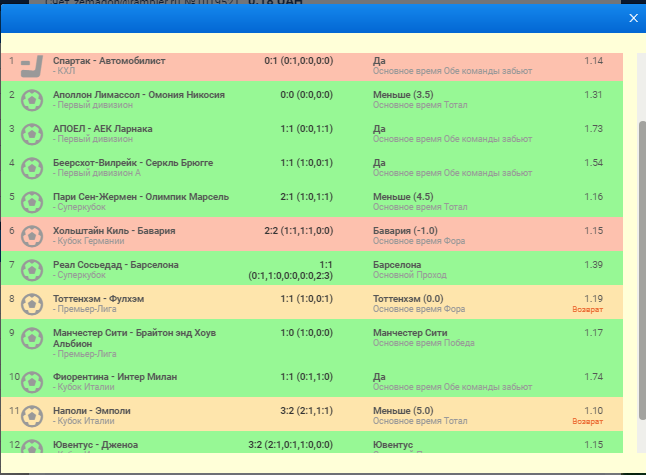This screenshot has width=646, height=475.
Task: Select match name Спартак - Автомобилист
Action: (109, 61)
